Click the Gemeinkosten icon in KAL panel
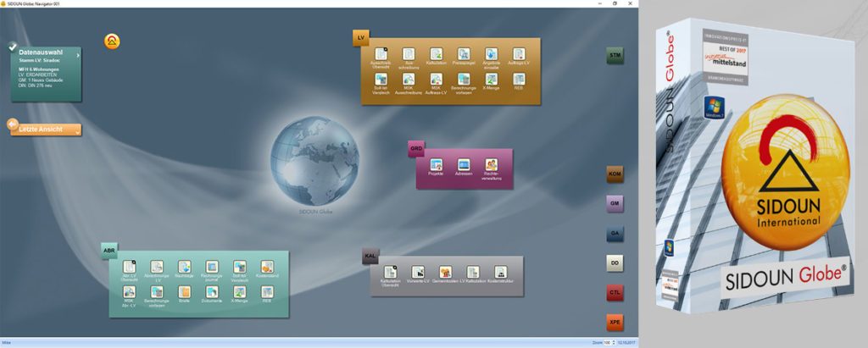 (446, 273)
